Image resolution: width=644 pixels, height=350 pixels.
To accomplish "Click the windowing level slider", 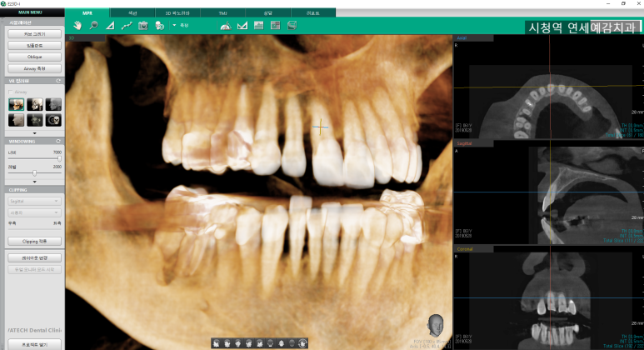I will tap(34, 172).
